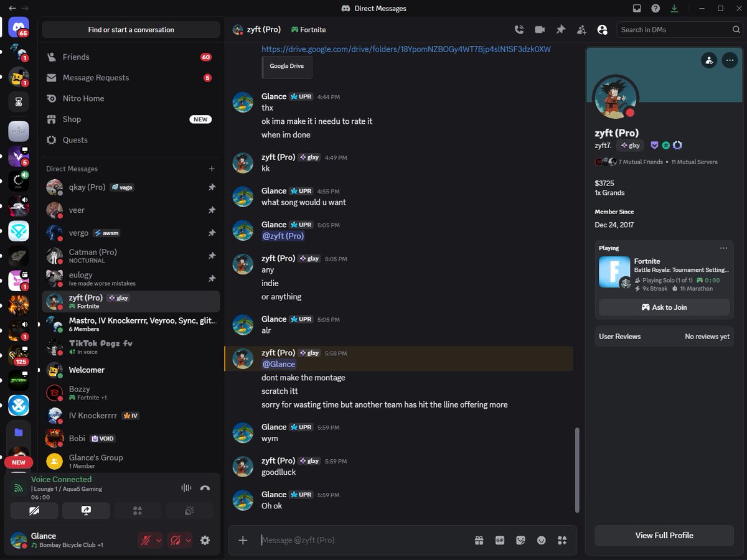Open audio output options arrow
Image resolution: width=747 pixels, height=560 pixels.
[189, 540]
